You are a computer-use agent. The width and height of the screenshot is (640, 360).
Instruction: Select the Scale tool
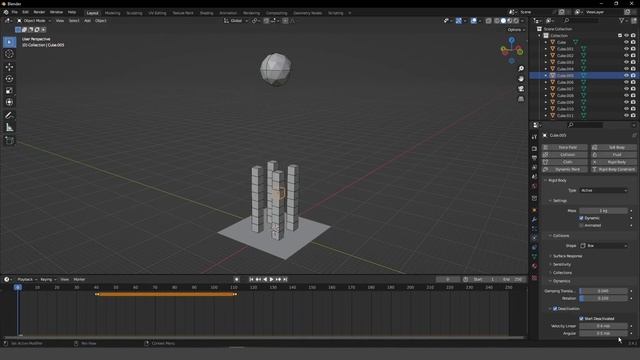(9, 91)
